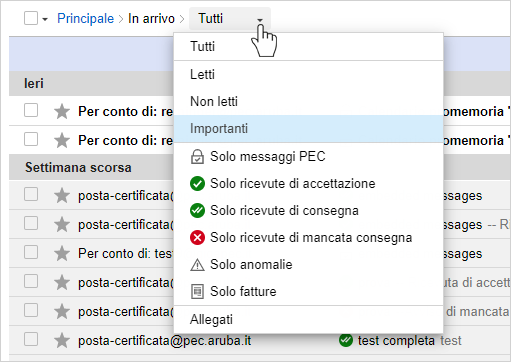Go to the Principale breadcrumb link
The image size is (511, 362).
tap(85, 19)
